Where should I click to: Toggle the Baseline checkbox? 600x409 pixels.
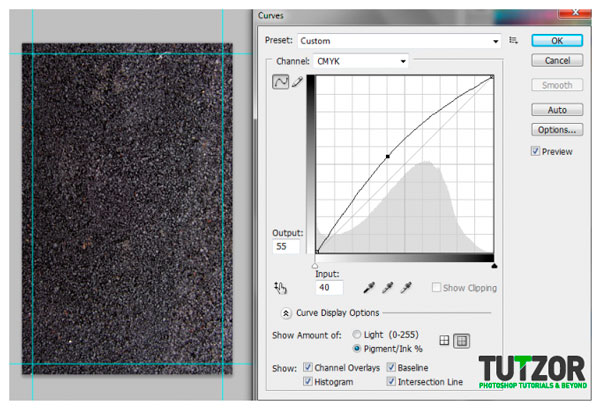coord(391,367)
